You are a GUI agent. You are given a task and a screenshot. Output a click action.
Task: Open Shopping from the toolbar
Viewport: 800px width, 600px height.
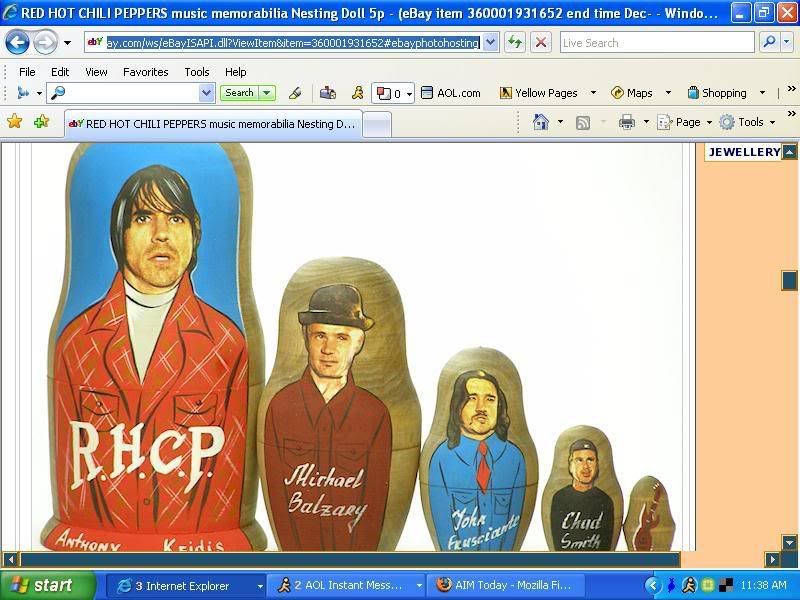(x=717, y=93)
